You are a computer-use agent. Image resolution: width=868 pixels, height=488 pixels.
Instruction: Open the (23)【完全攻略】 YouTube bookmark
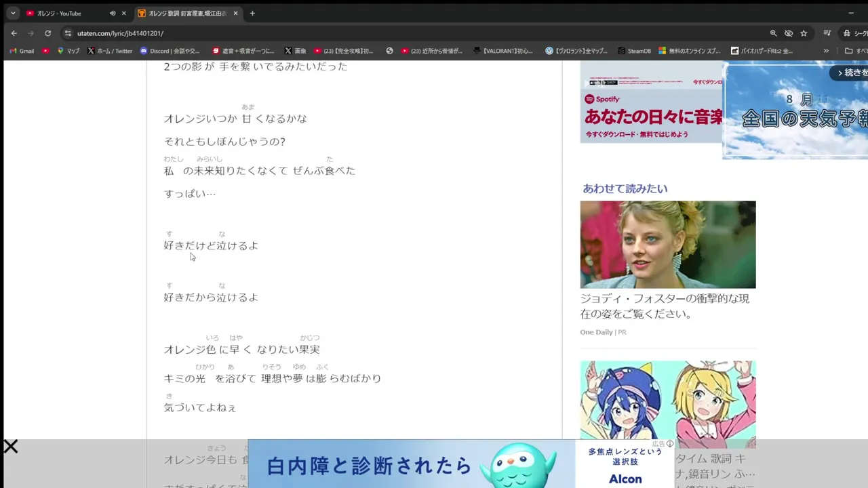344,51
